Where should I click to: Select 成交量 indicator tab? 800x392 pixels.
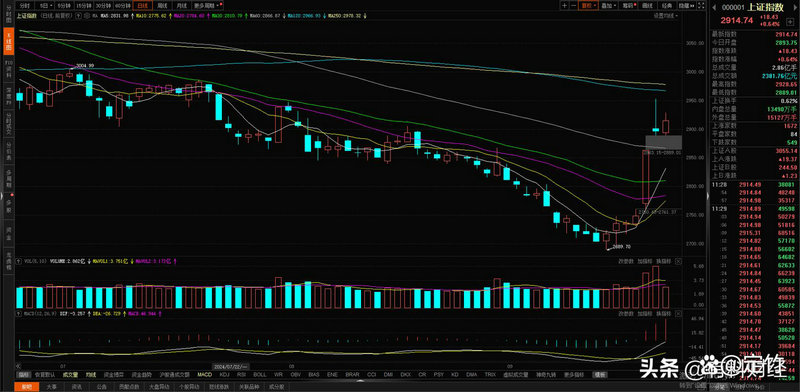[70, 375]
